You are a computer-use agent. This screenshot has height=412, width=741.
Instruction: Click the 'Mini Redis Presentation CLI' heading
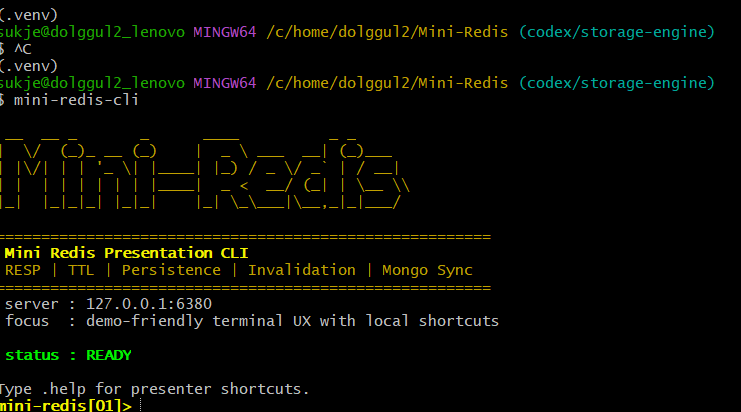pyautogui.click(x=126, y=253)
